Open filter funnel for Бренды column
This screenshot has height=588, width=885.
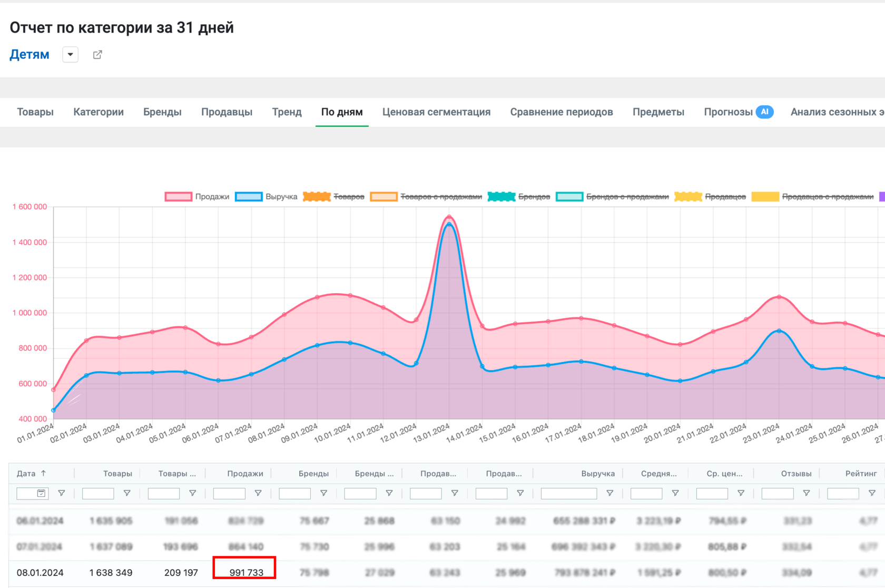tap(323, 493)
